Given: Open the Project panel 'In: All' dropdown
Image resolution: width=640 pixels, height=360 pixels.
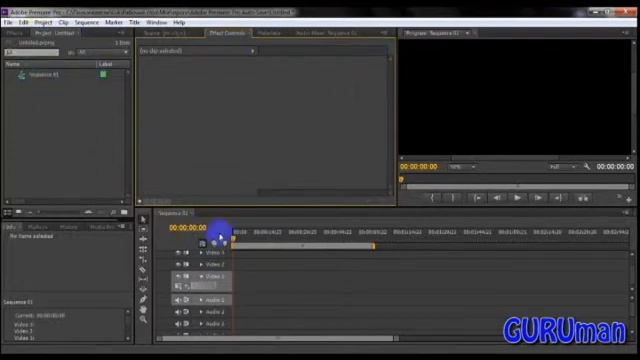Looking at the screenshot, I should [103, 52].
